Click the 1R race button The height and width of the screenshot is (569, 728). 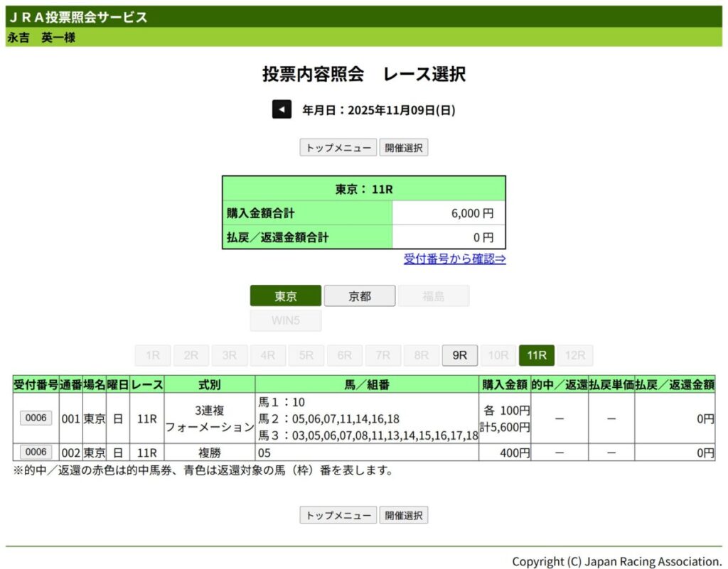point(153,356)
